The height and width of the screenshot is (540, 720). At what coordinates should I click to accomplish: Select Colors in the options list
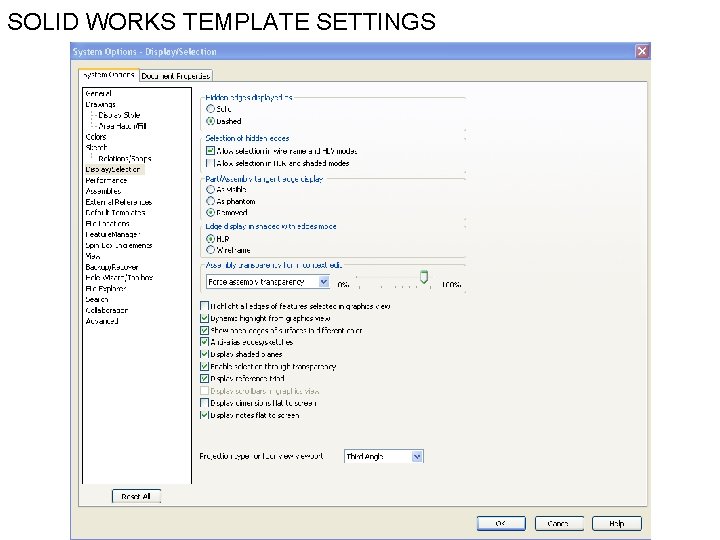click(96, 137)
